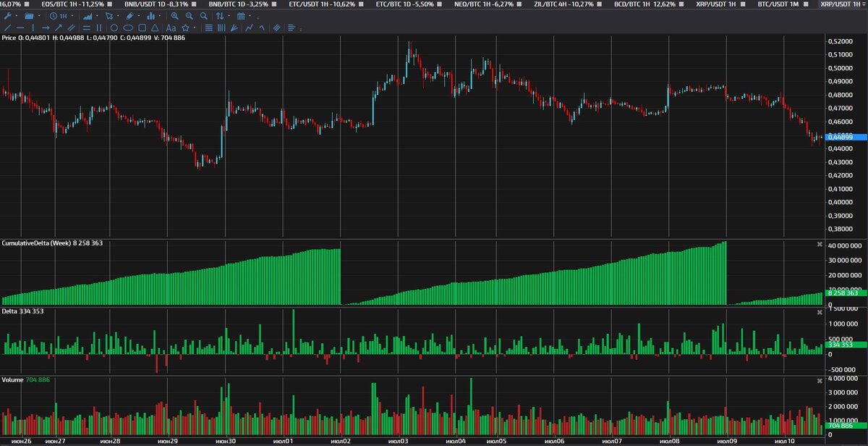The width and height of the screenshot is (868, 446).
Task: Expand the favorites star dropdown arrow
Action: click(x=194, y=28)
